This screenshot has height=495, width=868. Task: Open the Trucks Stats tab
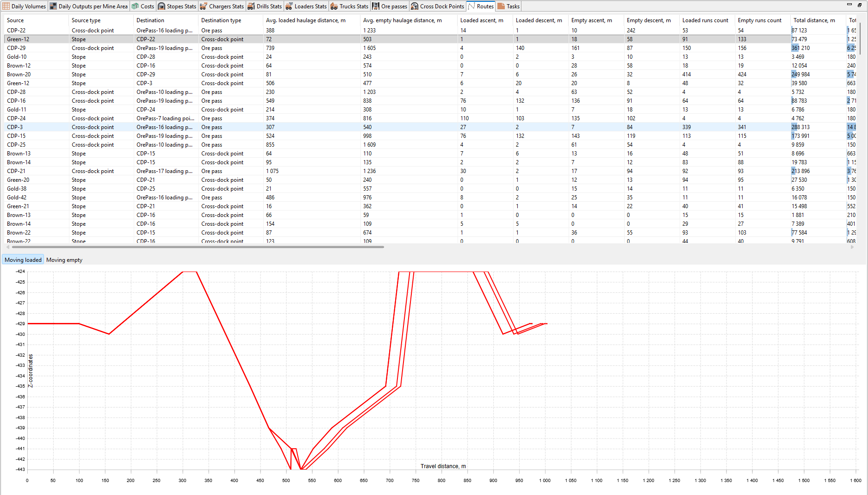[349, 6]
